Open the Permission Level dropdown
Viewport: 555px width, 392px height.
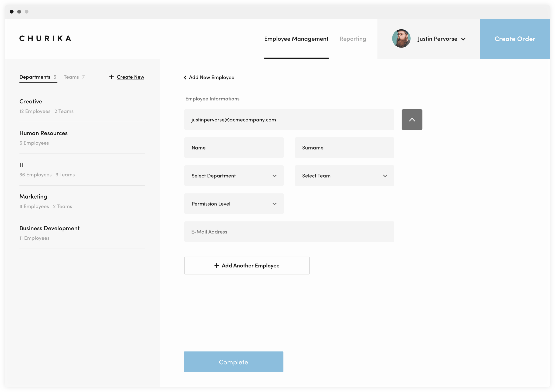[234, 204]
